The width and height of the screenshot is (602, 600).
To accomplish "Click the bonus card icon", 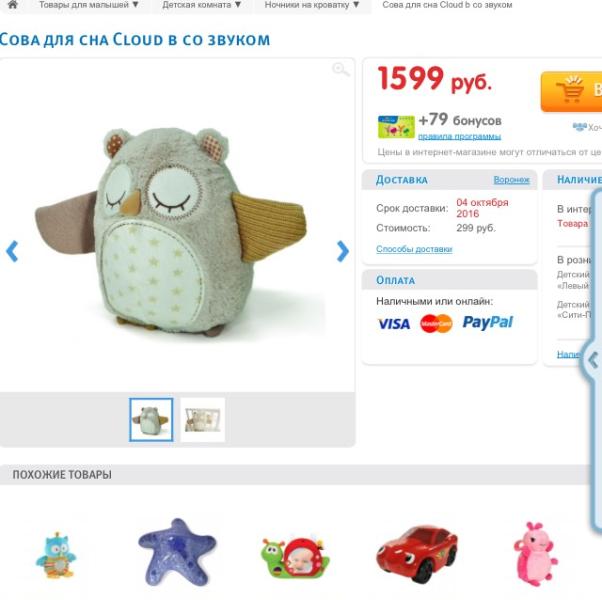I will 396,127.
